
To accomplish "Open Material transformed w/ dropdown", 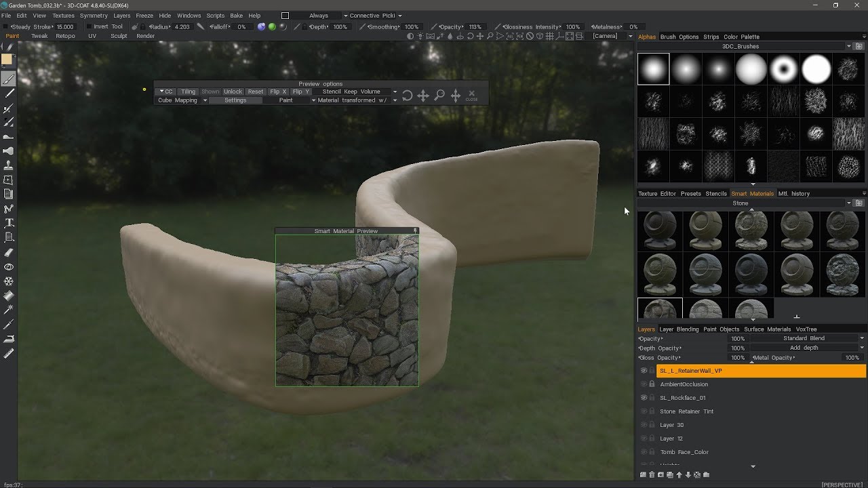I will tap(357, 100).
